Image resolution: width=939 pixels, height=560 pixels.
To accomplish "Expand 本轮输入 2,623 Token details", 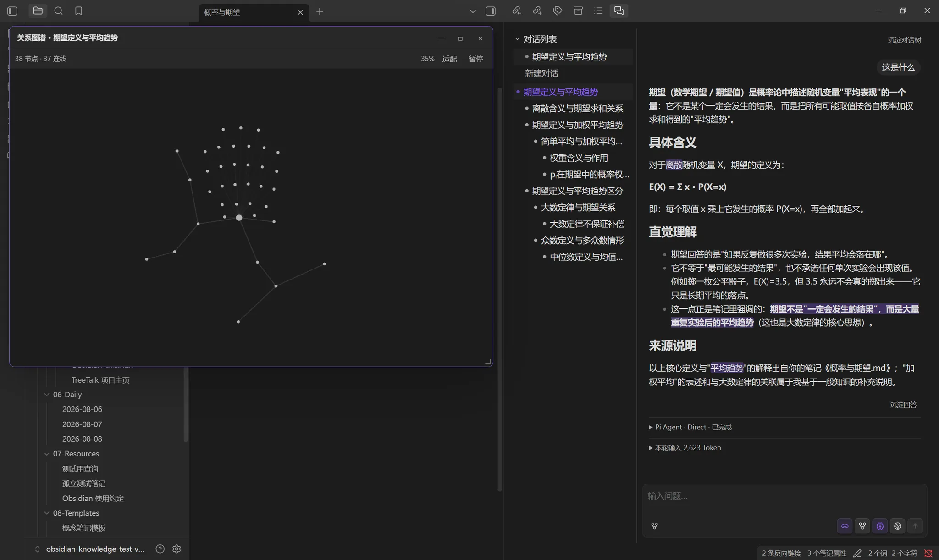I will coord(685,448).
